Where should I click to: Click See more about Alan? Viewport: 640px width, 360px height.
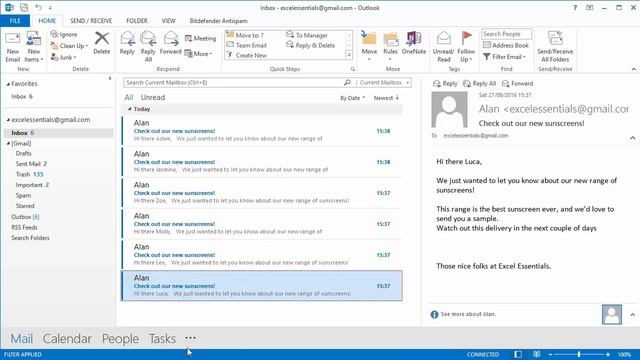tap(468, 314)
